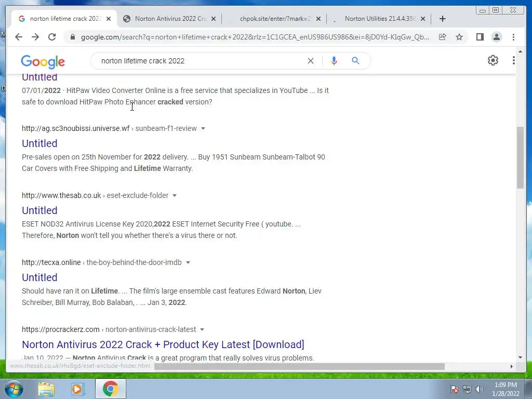The height and width of the screenshot is (399, 532).
Task: Open a new tab with plus button
Action: [443, 19]
